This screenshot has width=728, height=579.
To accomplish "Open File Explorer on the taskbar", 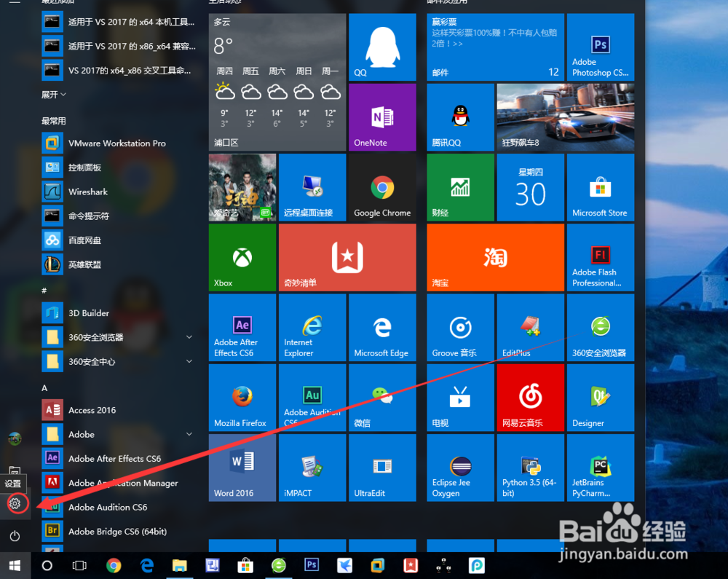I will pyautogui.click(x=179, y=566).
